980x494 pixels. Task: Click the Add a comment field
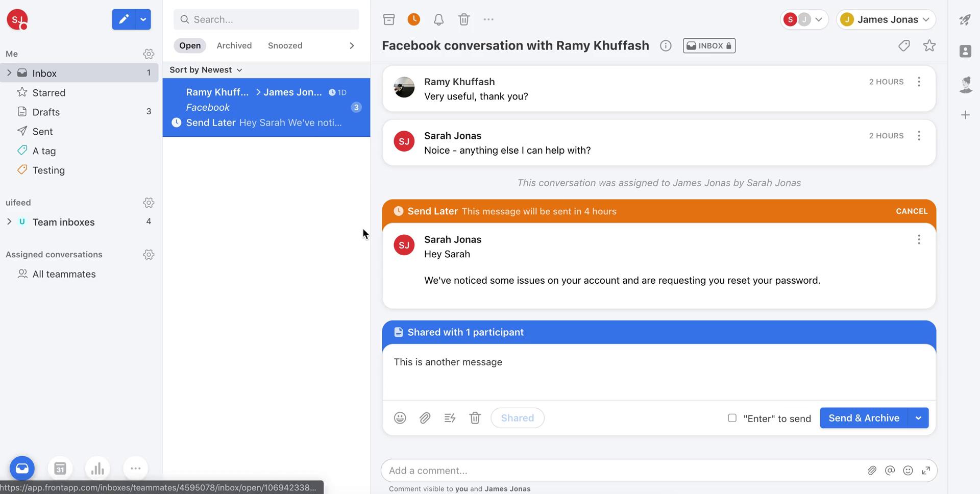point(623,471)
